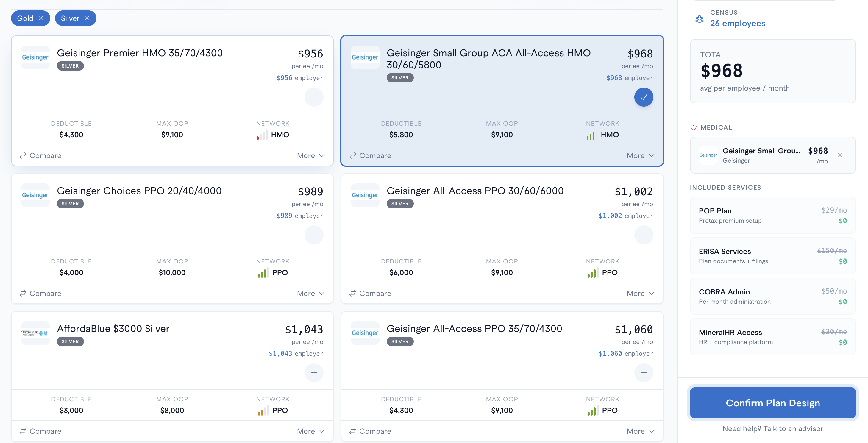Image resolution: width=868 pixels, height=443 pixels.
Task: Expand More on Geisinger Choices PPO card
Action: pos(311,294)
